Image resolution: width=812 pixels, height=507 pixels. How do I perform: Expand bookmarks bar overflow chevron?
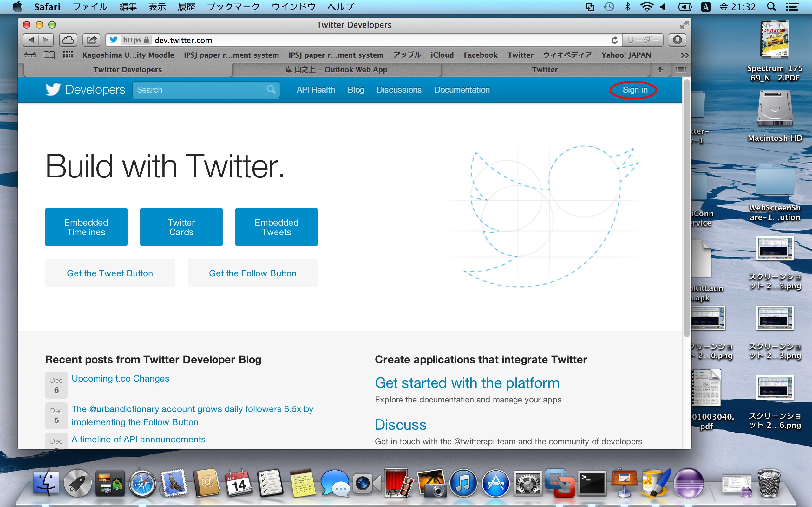pyautogui.click(x=684, y=55)
